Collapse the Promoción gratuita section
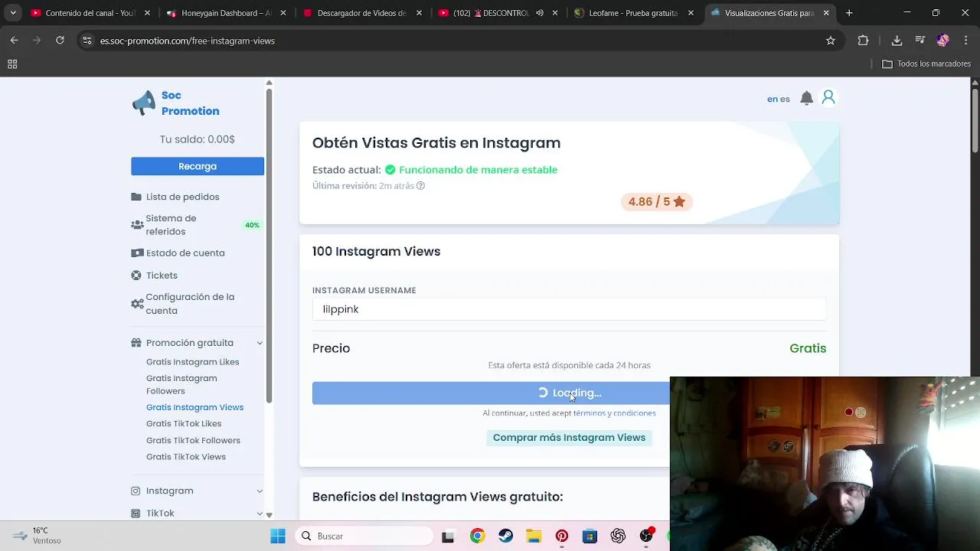 (x=260, y=343)
